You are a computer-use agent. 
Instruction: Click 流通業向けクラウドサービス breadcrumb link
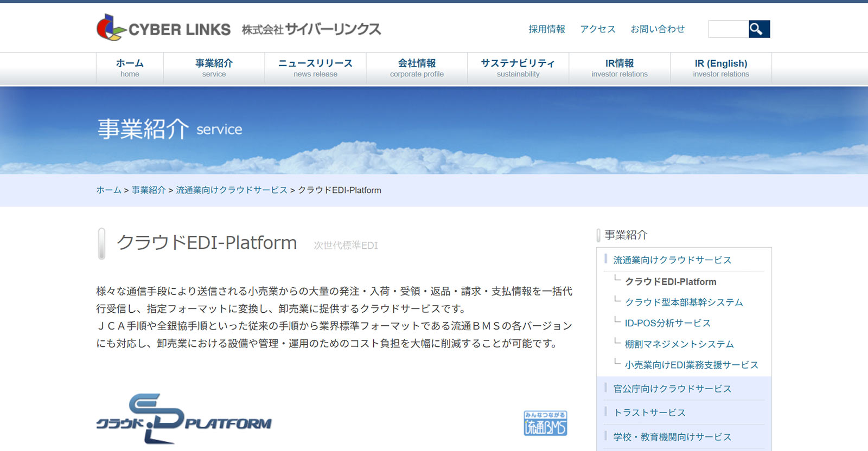(x=232, y=190)
